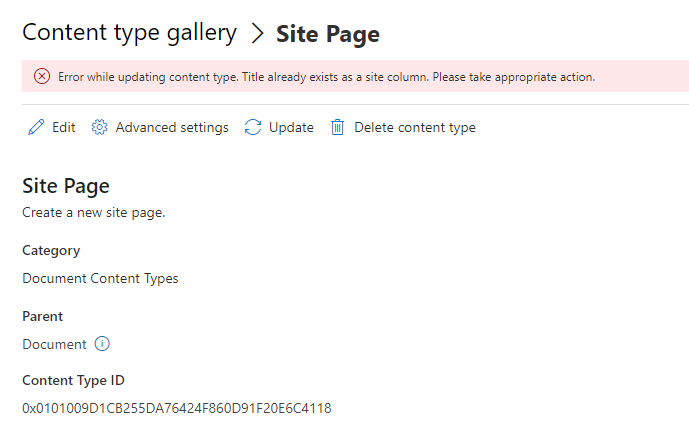Click the Advanced settings gear icon

99,128
